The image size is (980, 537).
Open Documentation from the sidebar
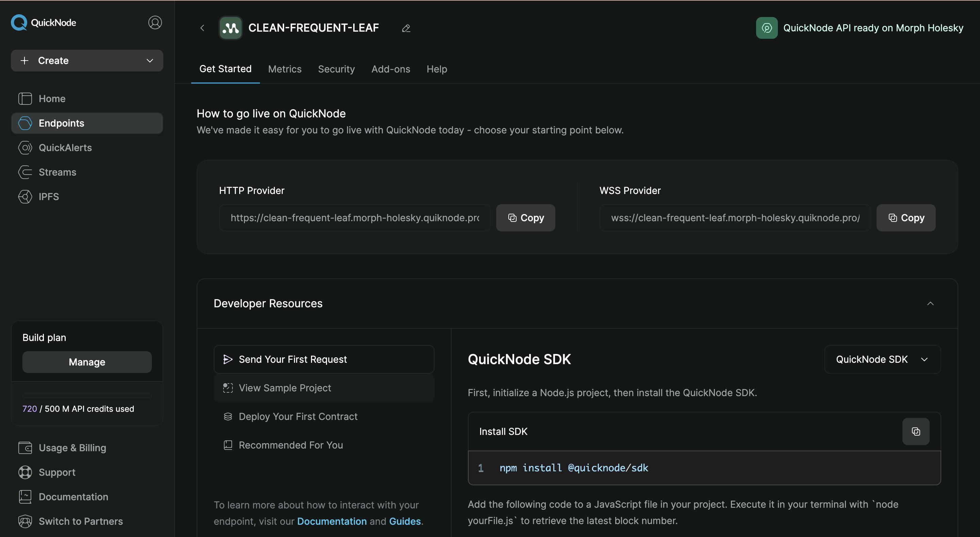pyautogui.click(x=87, y=497)
